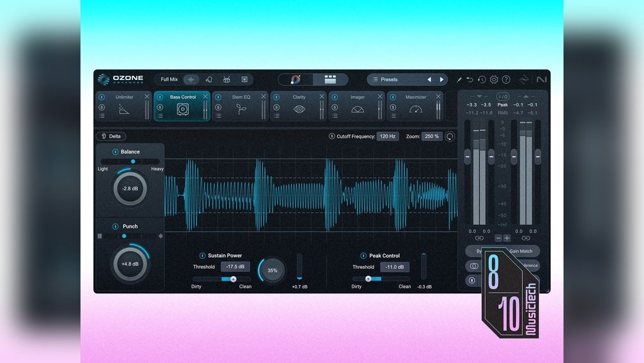Click the Sustain Power Dirty/Clean slider
This screenshot has width=644, height=363.
(222, 279)
